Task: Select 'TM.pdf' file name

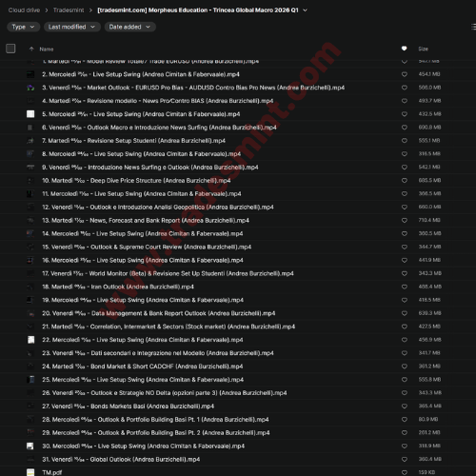Action: [x=52, y=473]
